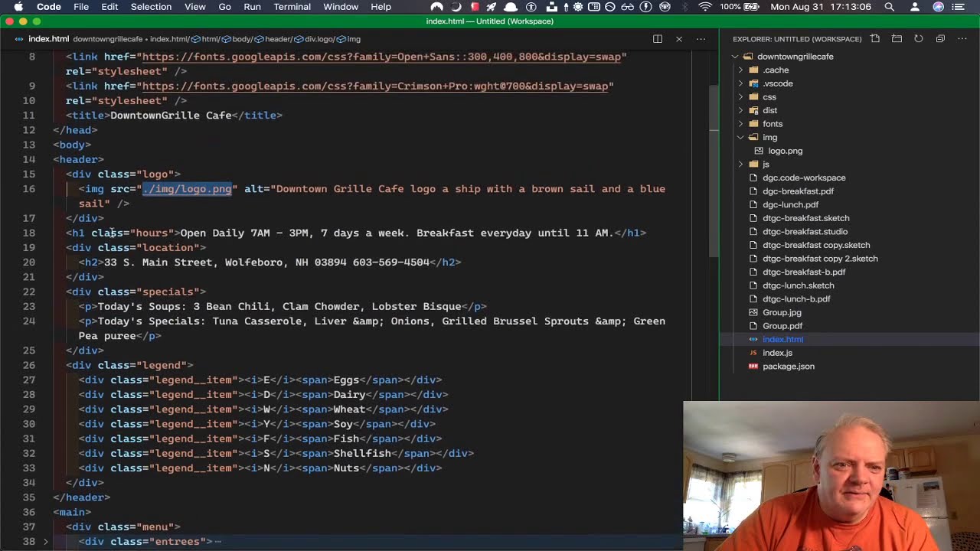
Task: Open the Open Sans Google Fonts link
Action: click(x=381, y=57)
